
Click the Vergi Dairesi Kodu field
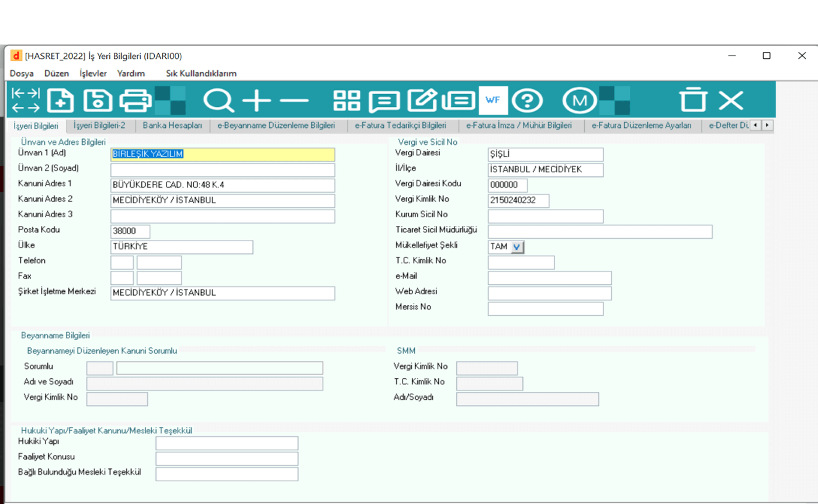click(x=508, y=186)
